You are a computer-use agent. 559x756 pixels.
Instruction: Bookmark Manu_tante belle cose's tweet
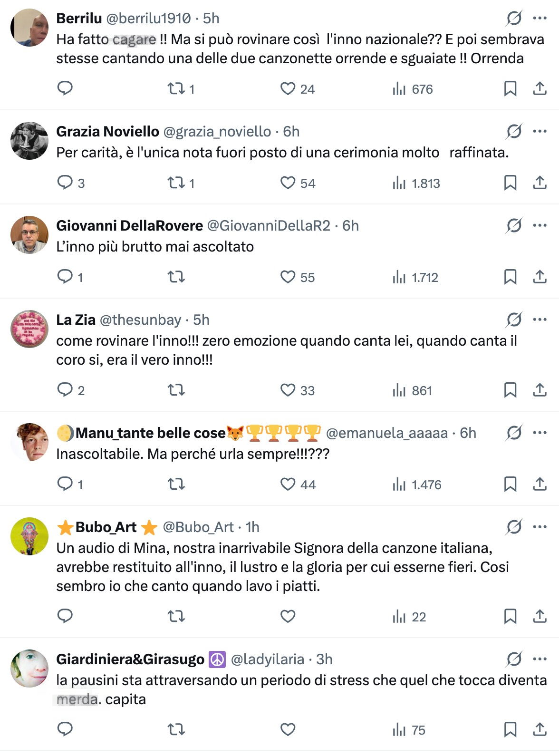(510, 484)
